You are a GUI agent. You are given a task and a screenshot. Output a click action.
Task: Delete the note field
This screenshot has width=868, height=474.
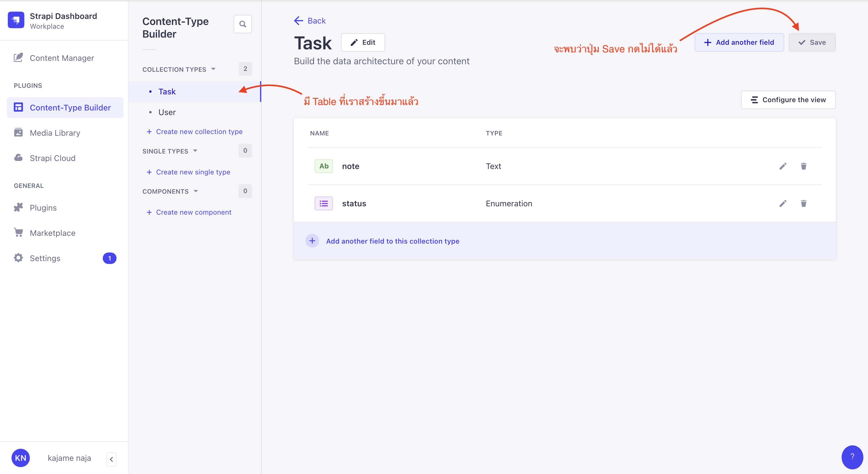tap(804, 166)
